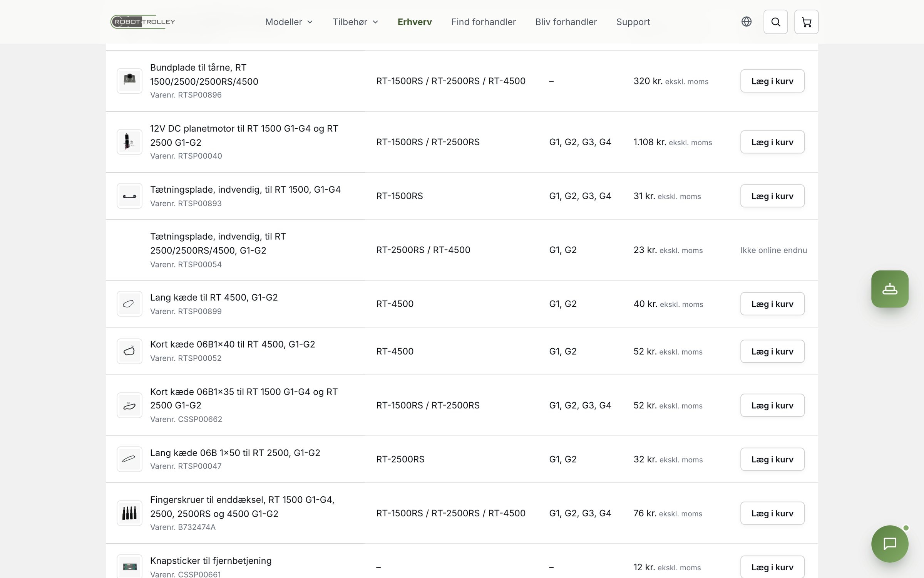The height and width of the screenshot is (578, 924).
Task: Select item number Varenr. B732474A
Action: click(183, 527)
